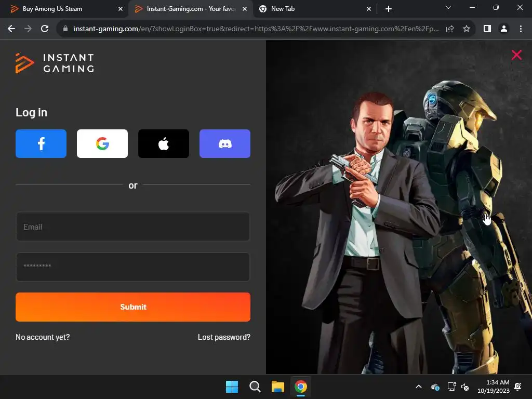Open the Chrome profile menu

504,29
